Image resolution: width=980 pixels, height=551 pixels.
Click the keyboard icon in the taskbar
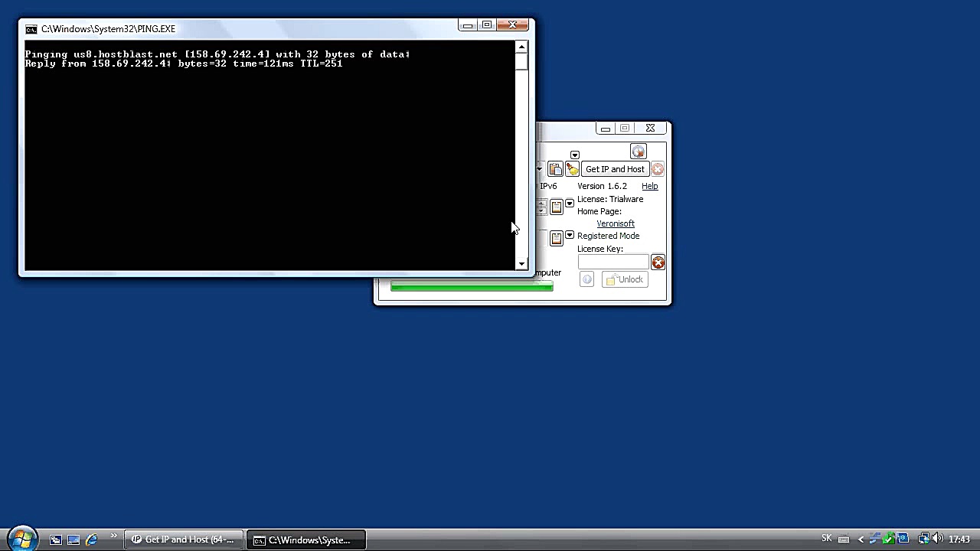click(844, 540)
